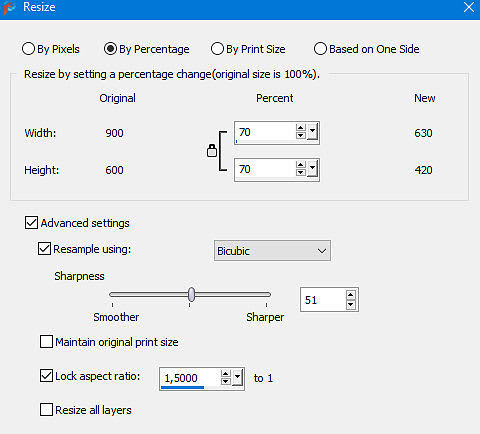Select the By Print Size option
The width and height of the screenshot is (480, 434).
point(248,49)
